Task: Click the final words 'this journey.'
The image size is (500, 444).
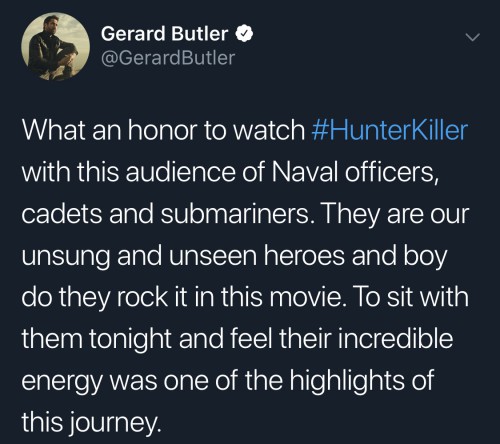Action: click(91, 423)
